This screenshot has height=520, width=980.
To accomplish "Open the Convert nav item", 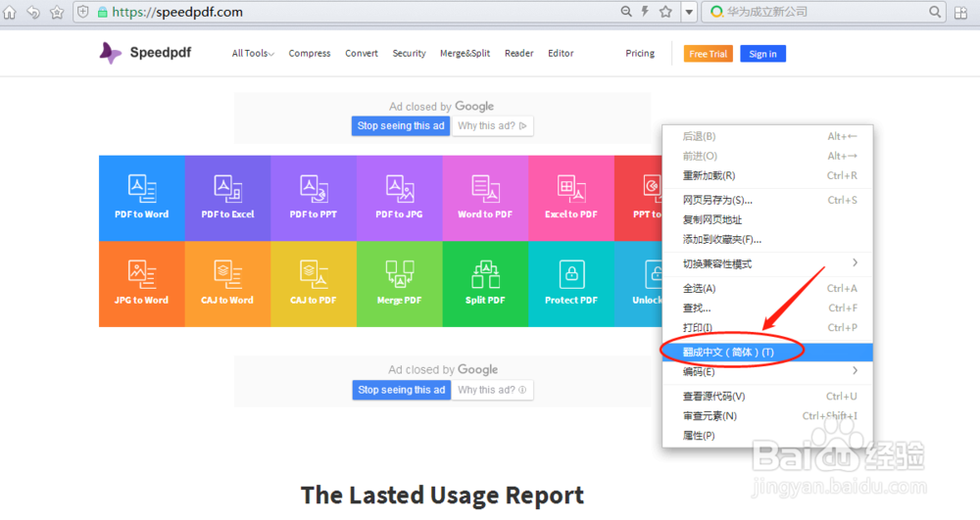I will pos(362,54).
